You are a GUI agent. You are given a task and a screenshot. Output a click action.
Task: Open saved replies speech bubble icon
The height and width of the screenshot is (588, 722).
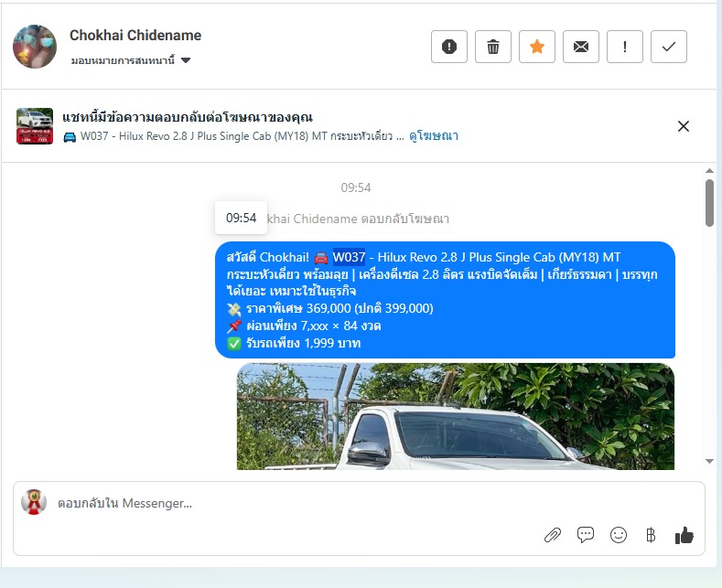click(586, 535)
